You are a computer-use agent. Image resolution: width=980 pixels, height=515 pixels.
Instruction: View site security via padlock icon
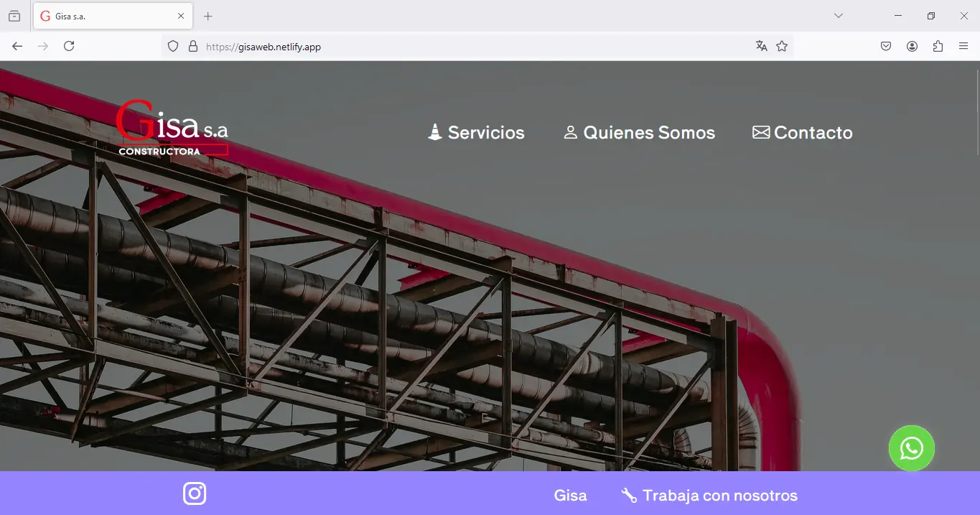[x=192, y=46]
